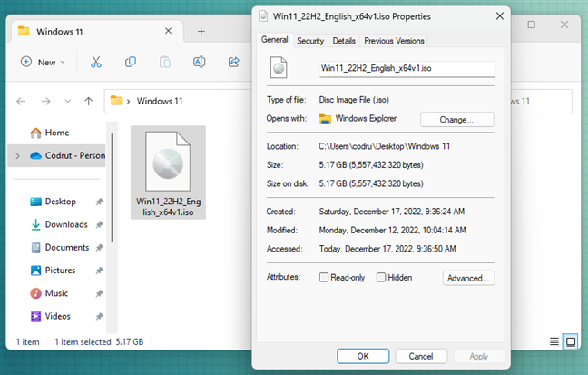Click the Paste clipboard icon in toolbar
The width and height of the screenshot is (588, 375).
coord(165,62)
